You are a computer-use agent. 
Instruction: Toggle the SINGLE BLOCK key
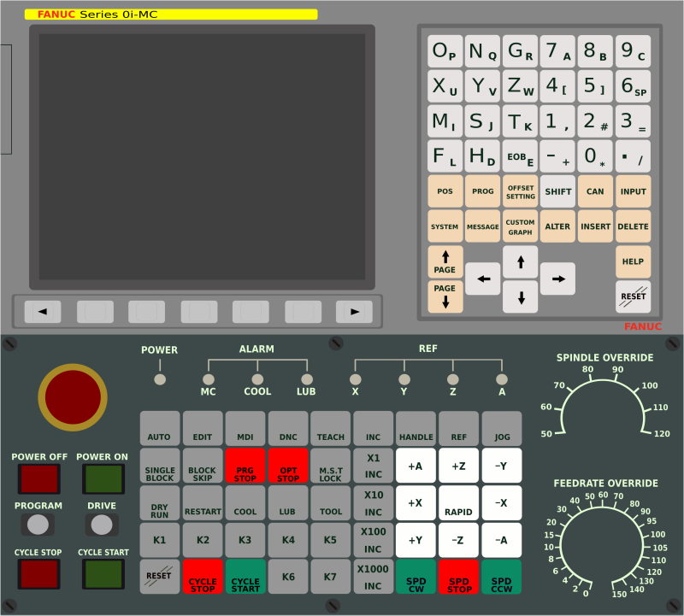(160, 466)
